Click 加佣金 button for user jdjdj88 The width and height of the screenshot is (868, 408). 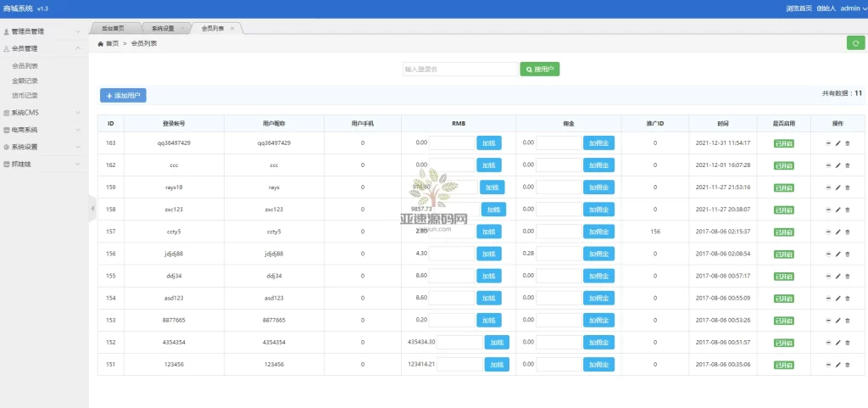(598, 254)
